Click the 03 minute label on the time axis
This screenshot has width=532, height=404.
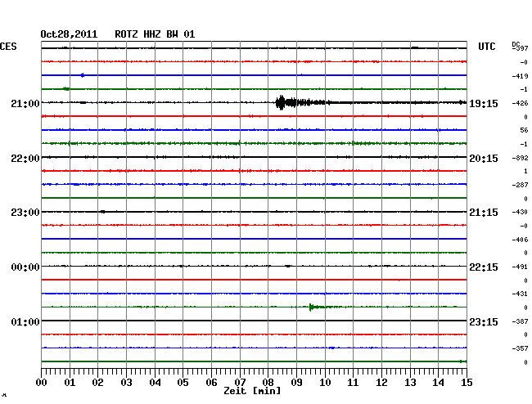tap(126, 383)
